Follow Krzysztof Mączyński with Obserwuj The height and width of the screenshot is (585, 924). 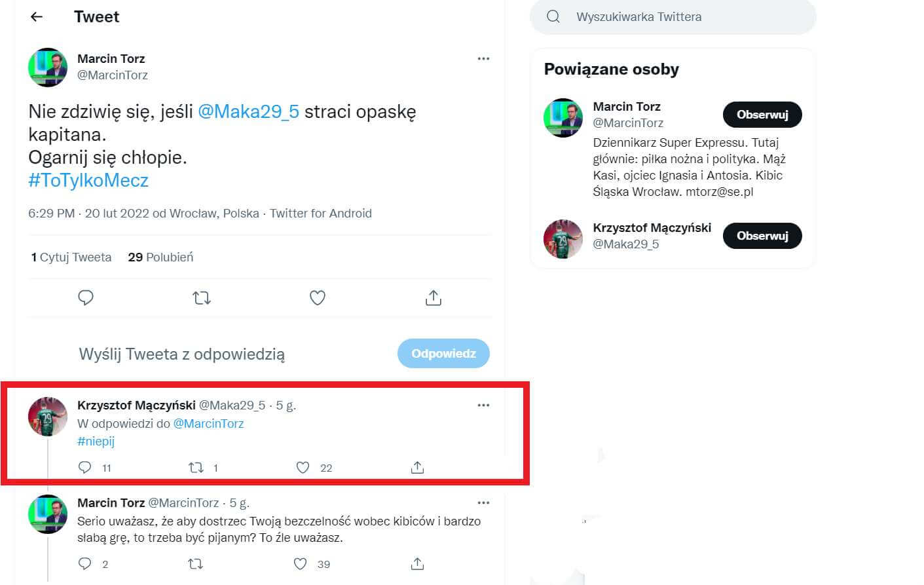762,235
